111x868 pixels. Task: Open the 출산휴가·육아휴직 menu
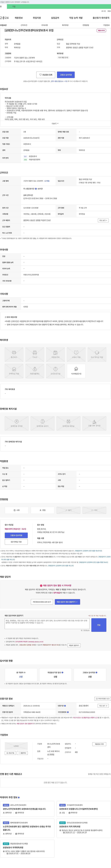click(x=101, y=18)
